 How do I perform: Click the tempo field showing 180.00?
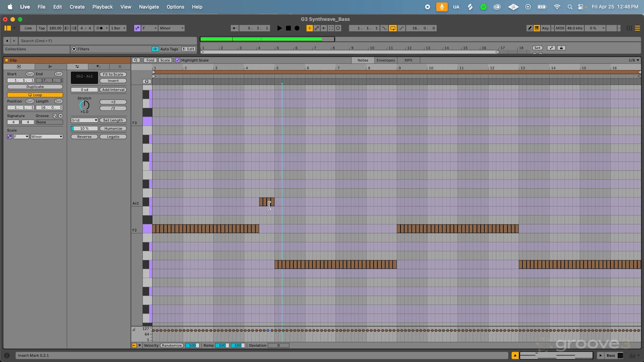[x=55, y=28]
